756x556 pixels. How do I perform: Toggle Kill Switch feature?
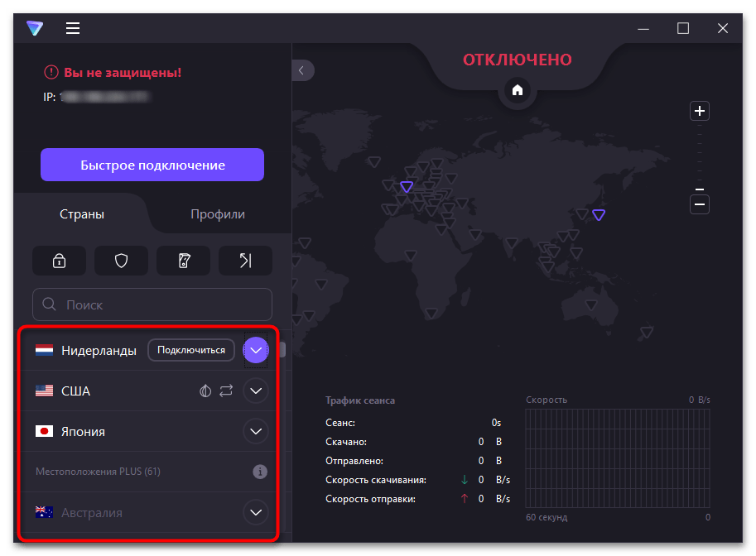pos(183,261)
